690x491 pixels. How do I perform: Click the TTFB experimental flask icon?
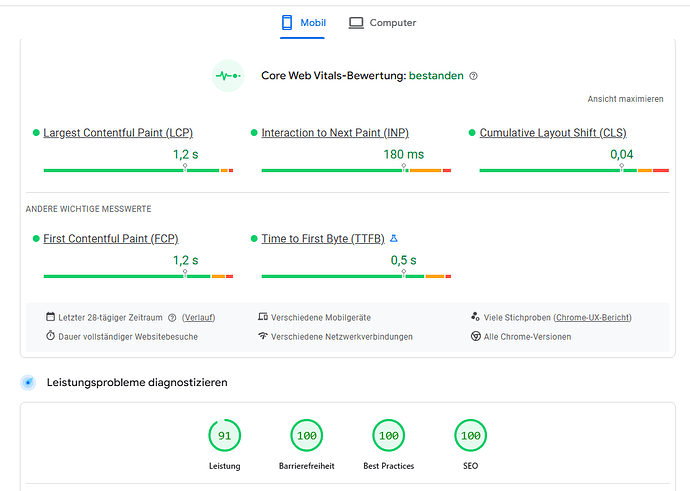tap(393, 239)
